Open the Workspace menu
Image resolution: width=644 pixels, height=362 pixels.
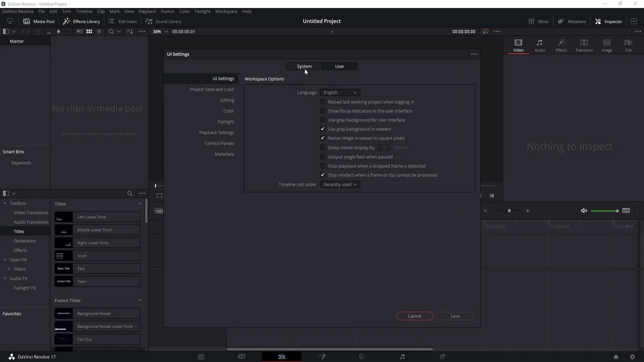(x=226, y=11)
